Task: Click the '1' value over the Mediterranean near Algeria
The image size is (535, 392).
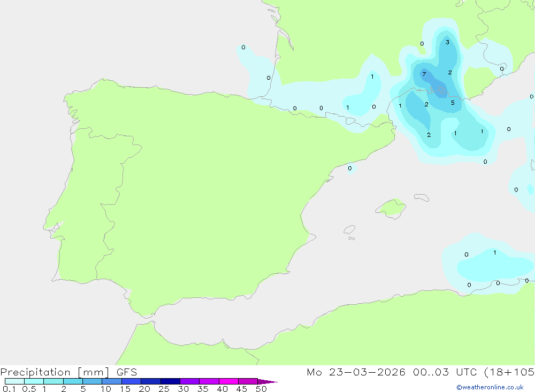Action: coord(495,252)
